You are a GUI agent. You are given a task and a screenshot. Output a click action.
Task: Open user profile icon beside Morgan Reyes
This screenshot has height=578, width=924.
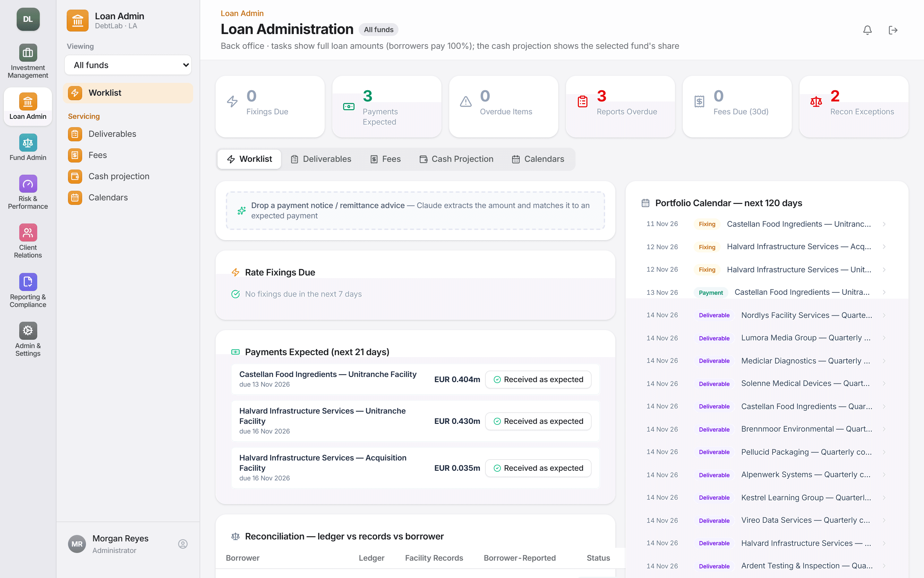[x=183, y=544]
